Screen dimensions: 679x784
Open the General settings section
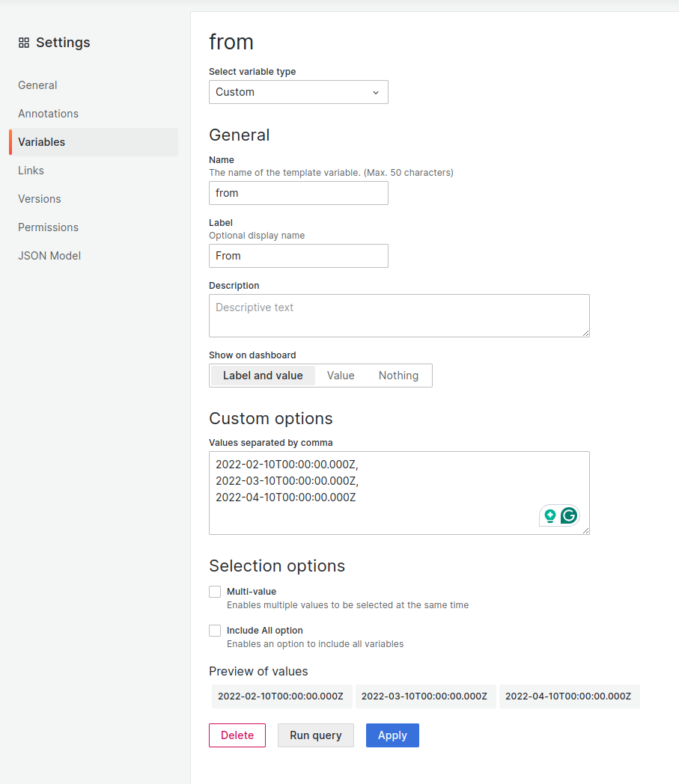pos(37,85)
